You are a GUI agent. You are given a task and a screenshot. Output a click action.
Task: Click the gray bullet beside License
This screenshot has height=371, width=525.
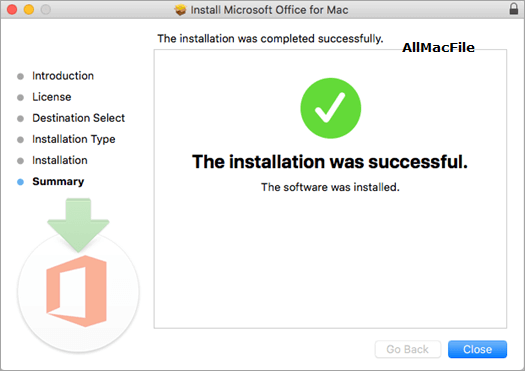point(20,98)
